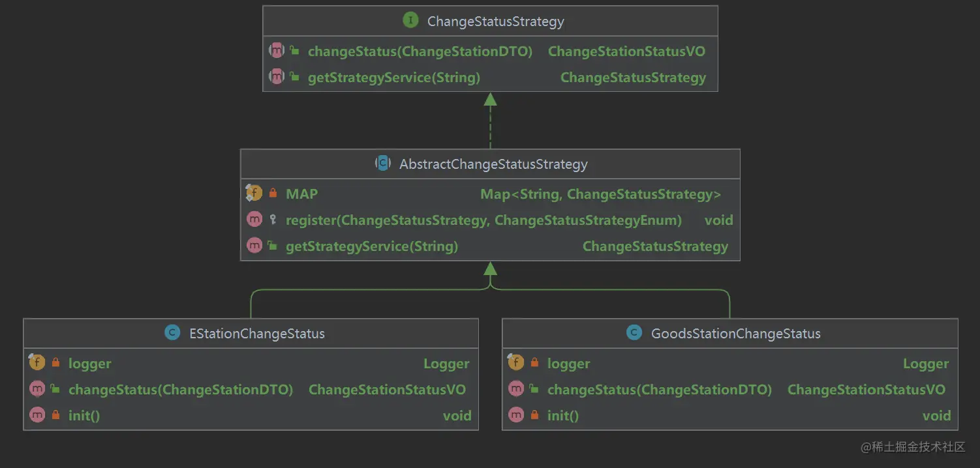Click the Logger type in EStationChangeStatus
Viewport: 980px width, 468px height.
point(446,364)
